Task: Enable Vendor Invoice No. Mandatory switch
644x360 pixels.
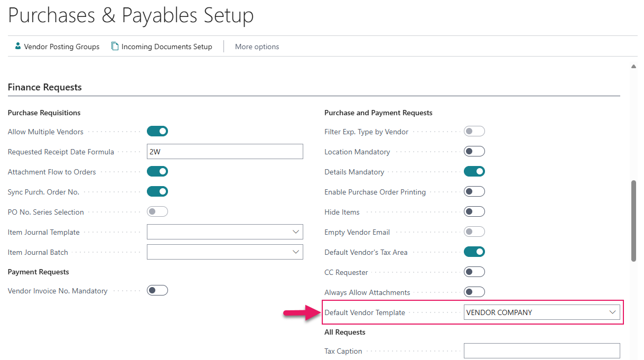Action: (157, 290)
